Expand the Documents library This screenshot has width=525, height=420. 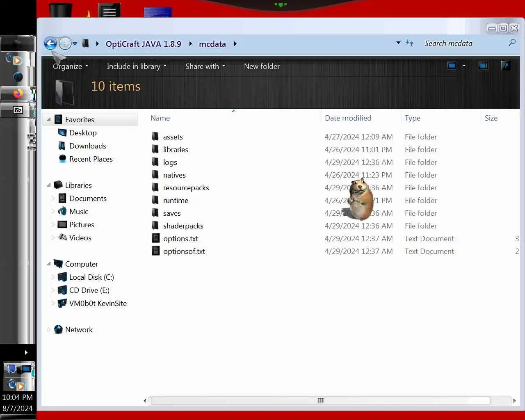pyautogui.click(x=52, y=199)
